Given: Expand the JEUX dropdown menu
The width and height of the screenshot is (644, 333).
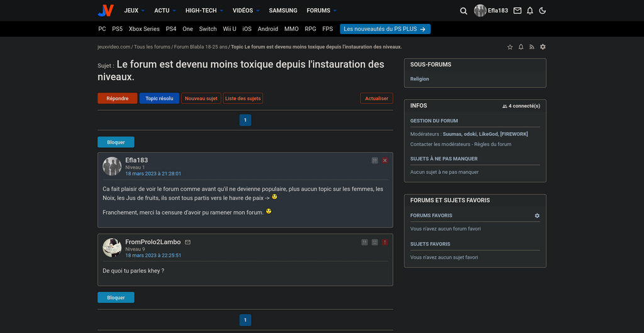Looking at the screenshot, I should [134, 11].
